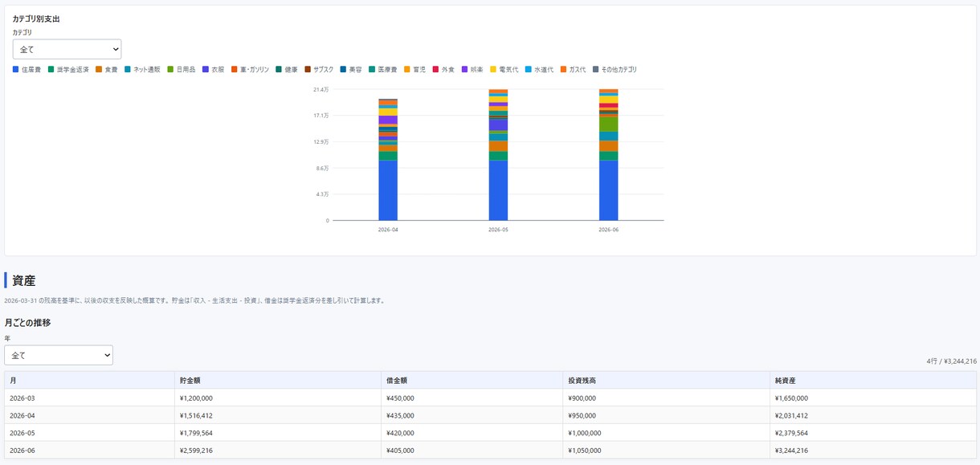The height and width of the screenshot is (465, 980).
Task: Click the 貯金額 column header
Action: tap(278, 380)
